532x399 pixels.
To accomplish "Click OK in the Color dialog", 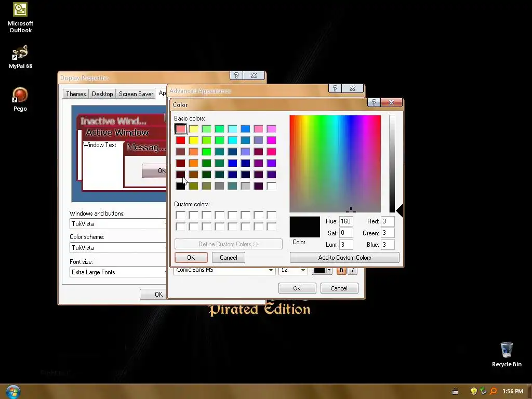I will point(191,258).
